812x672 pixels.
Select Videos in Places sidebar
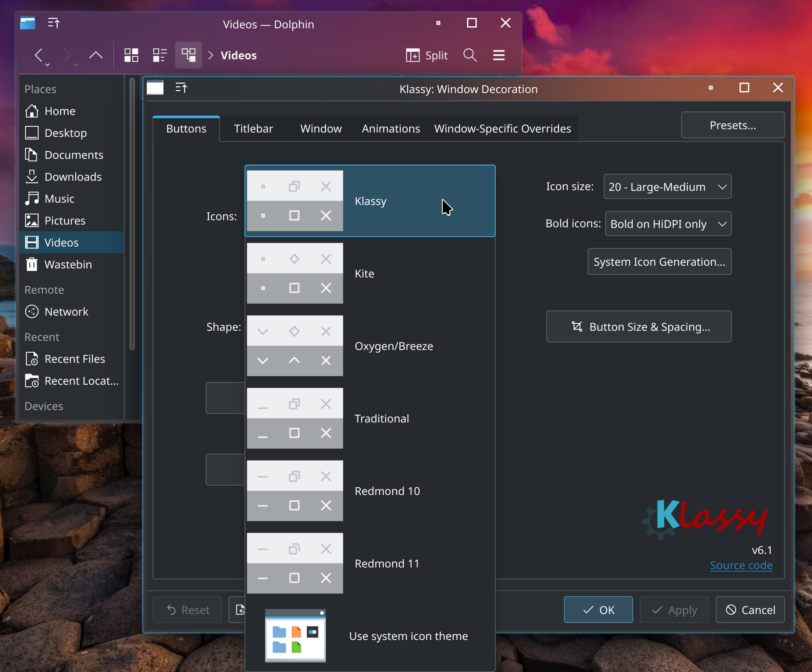click(71, 242)
